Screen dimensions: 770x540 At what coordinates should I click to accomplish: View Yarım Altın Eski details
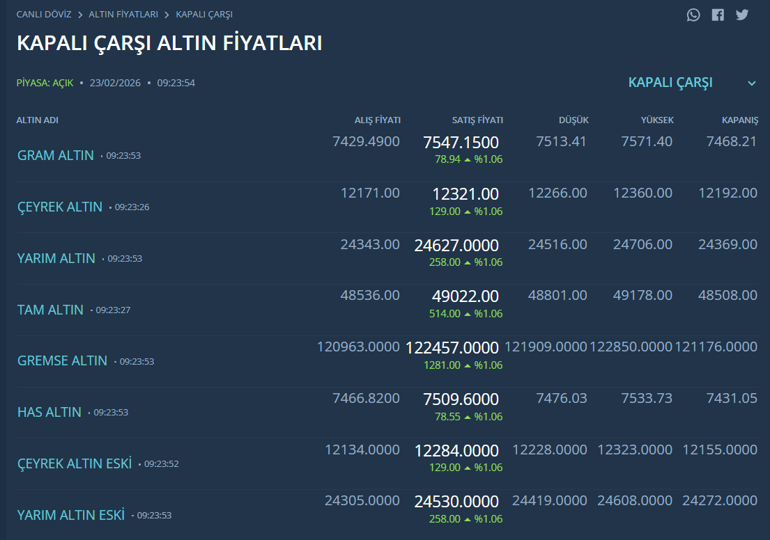(x=71, y=515)
